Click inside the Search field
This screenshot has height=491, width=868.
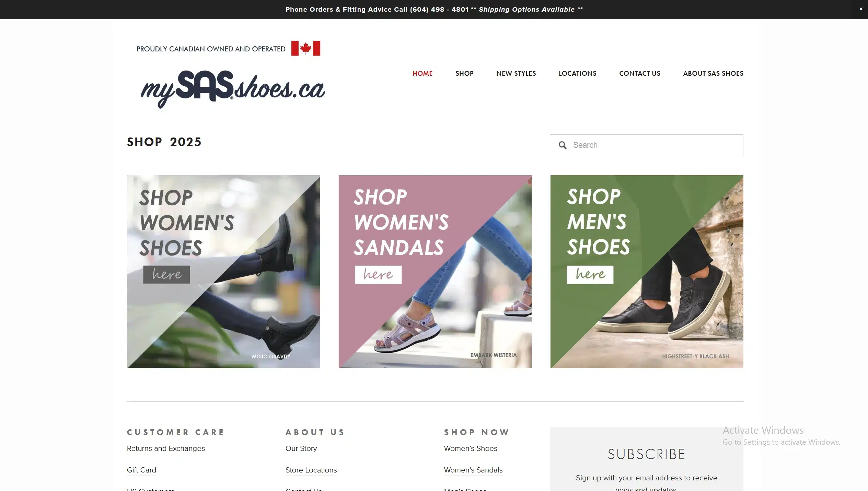(x=646, y=145)
